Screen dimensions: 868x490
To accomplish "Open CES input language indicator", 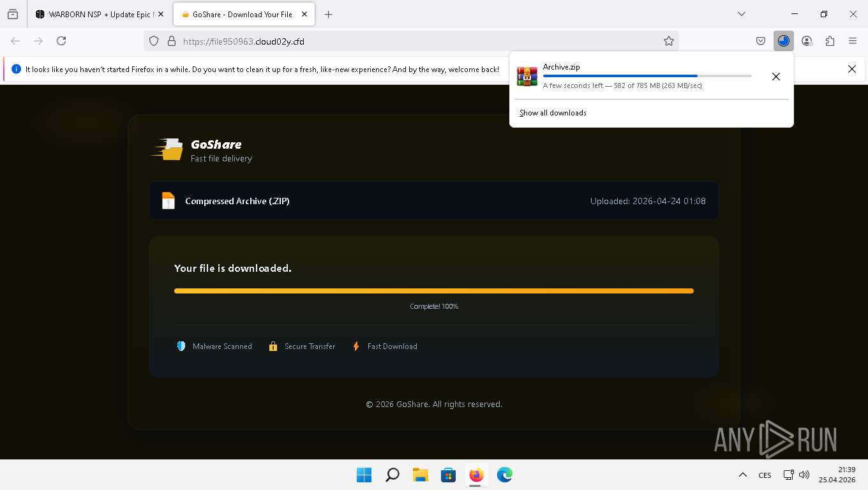I will (765, 475).
